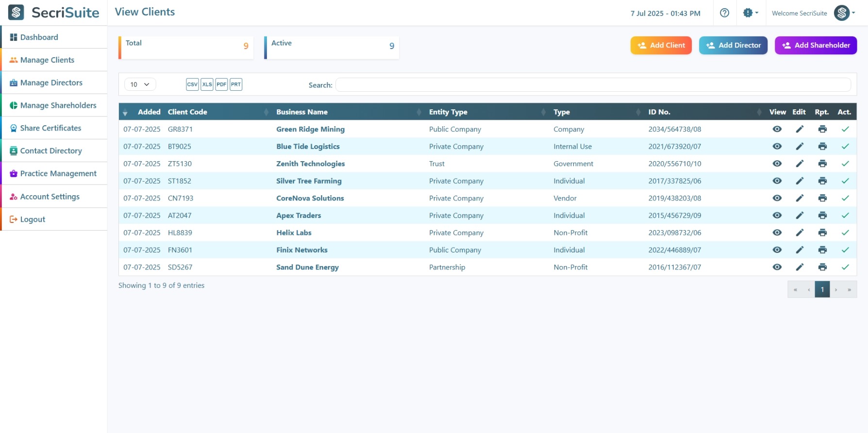Viewport: 868px width, 433px height.
Task: Click the Add Shareholder button
Action: coord(816,45)
